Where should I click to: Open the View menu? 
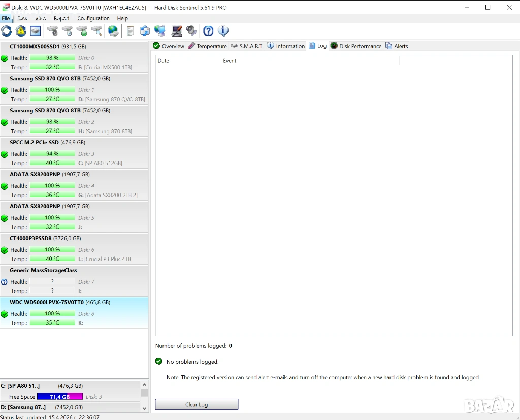[x=41, y=19]
